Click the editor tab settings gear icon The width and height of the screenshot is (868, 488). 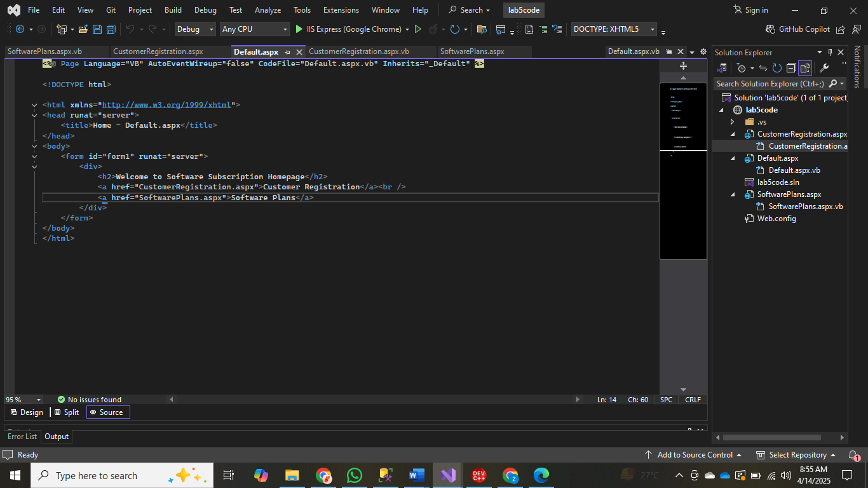pos(703,51)
